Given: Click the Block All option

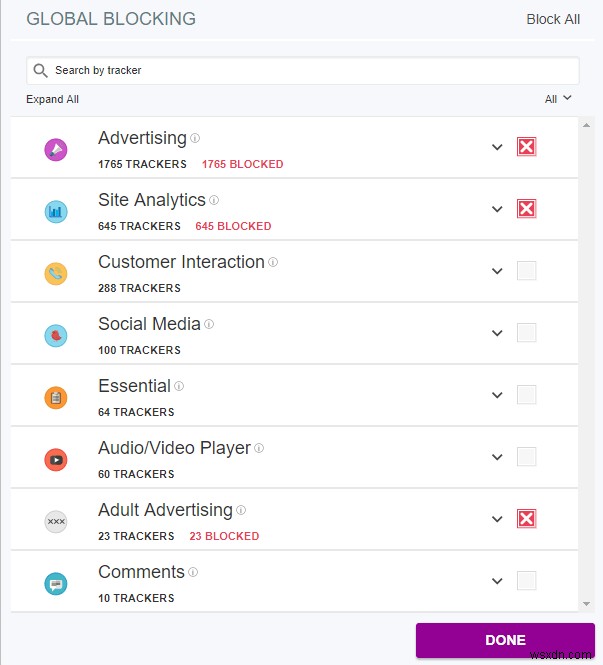Looking at the screenshot, I should tap(553, 19).
